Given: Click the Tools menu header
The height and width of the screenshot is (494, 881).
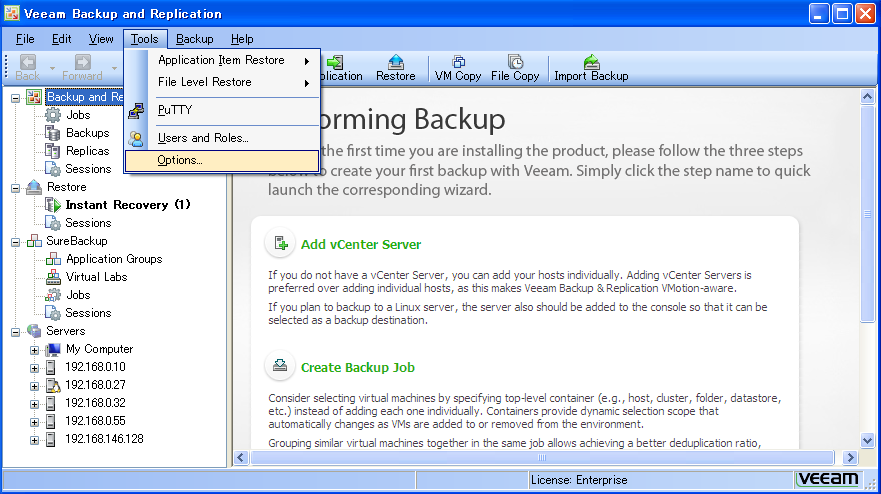Looking at the screenshot, I should point(145,39).
